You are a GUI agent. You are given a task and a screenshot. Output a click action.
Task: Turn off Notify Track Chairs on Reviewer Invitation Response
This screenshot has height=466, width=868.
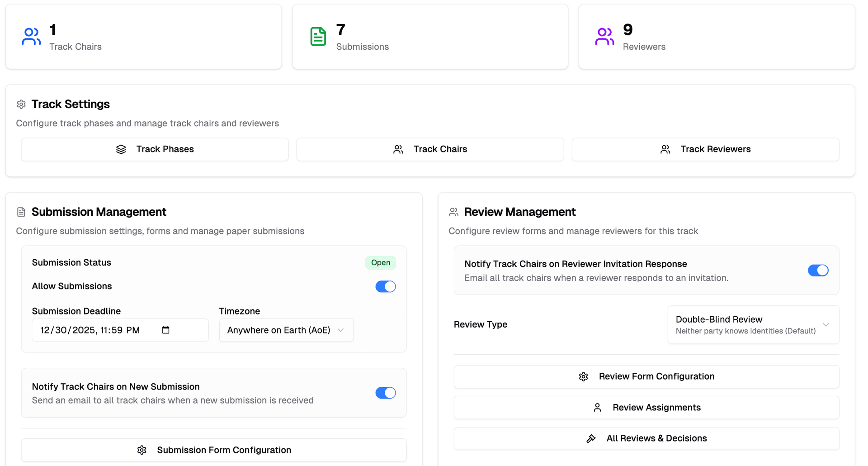tap(818, 270)
